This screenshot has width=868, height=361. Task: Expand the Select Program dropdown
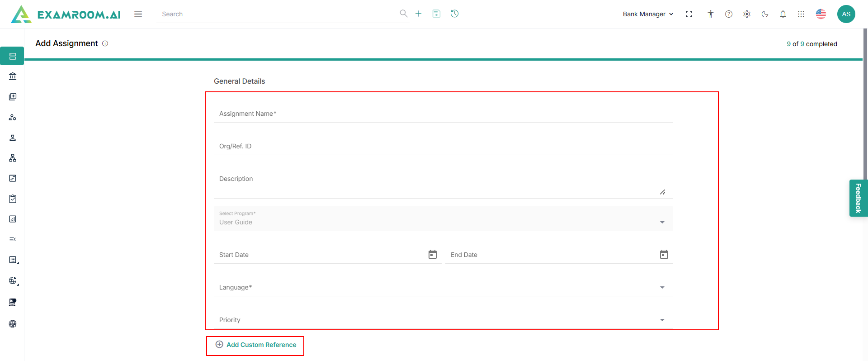coord(443,218)
